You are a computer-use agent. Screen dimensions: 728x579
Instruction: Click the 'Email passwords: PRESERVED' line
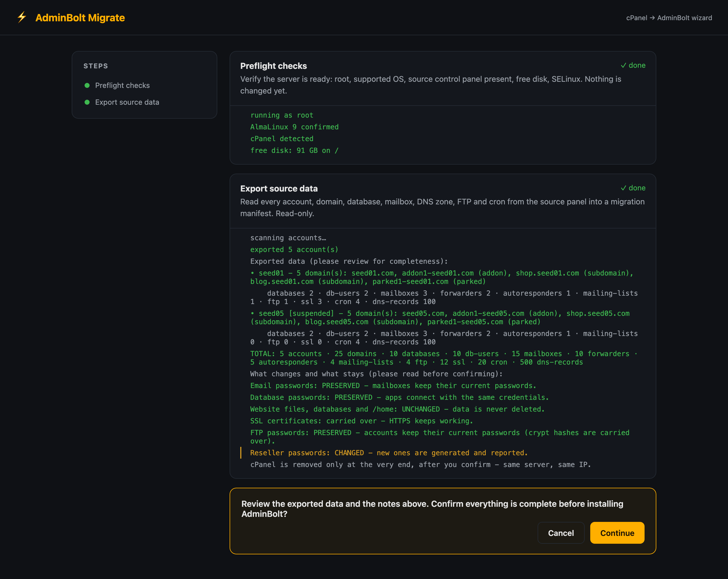[393, 386]
